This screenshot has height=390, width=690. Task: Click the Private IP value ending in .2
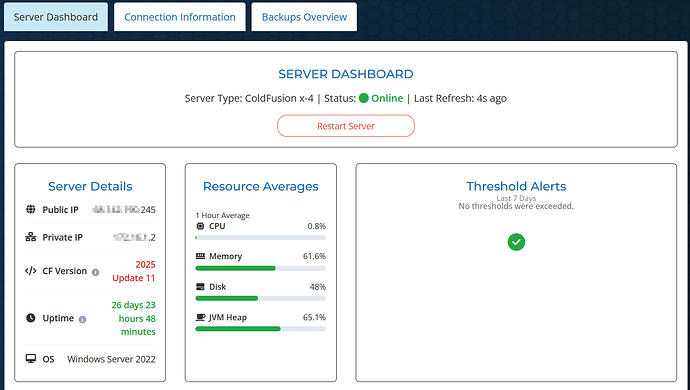point(134,238)
